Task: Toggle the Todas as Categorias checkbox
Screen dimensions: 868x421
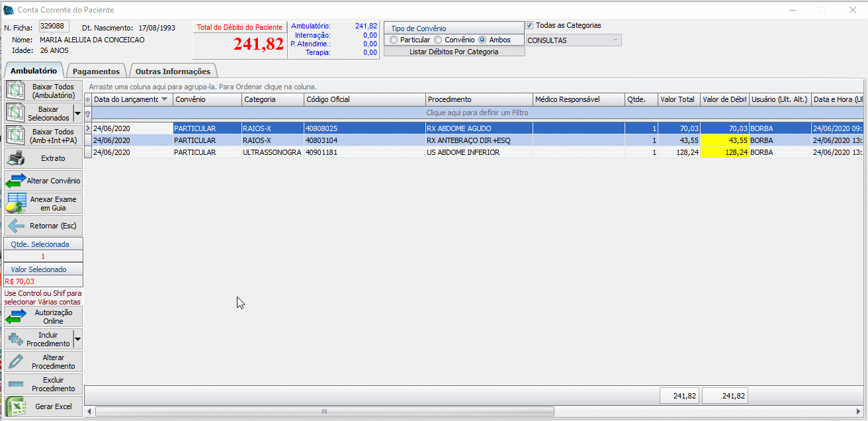Action: [530, 26]
